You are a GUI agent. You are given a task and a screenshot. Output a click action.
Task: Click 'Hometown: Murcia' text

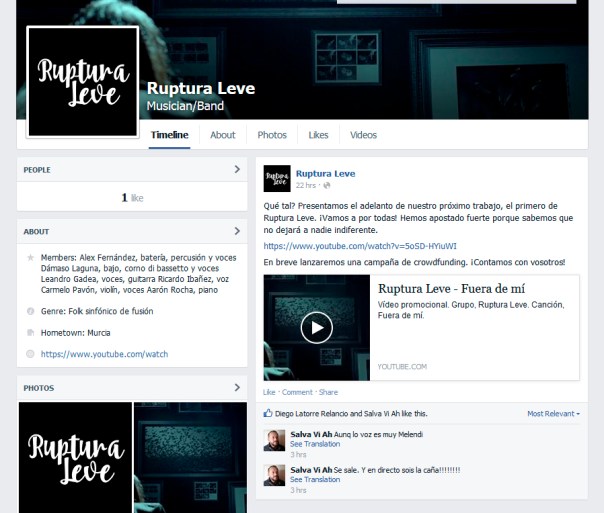point(76,333)
